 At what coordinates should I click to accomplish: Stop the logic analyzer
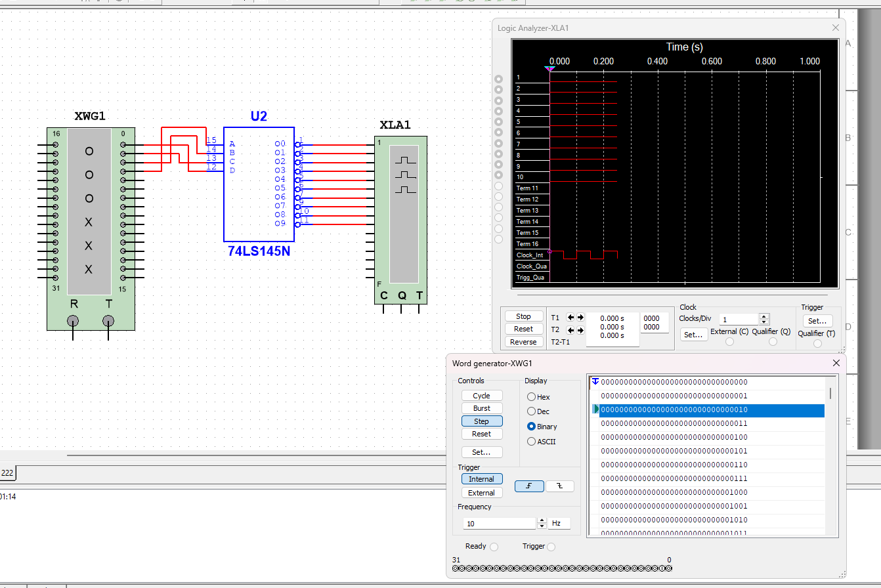tap(523, 316)
